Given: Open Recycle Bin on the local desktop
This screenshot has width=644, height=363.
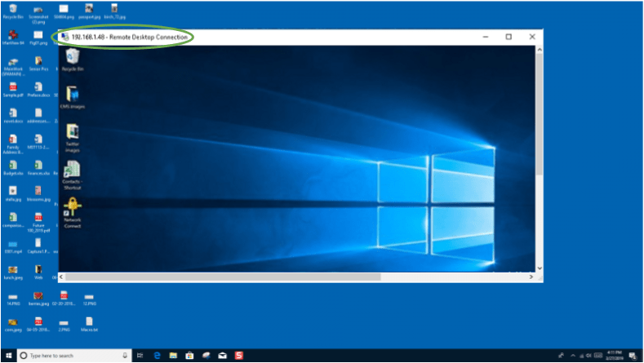Looking at the screenshot, I should pos(13,11).
